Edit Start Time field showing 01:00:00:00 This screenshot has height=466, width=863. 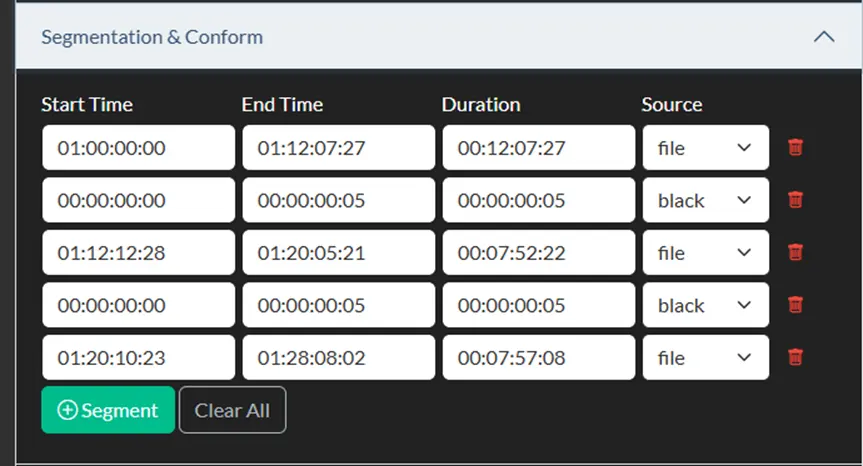coord(138,148)
